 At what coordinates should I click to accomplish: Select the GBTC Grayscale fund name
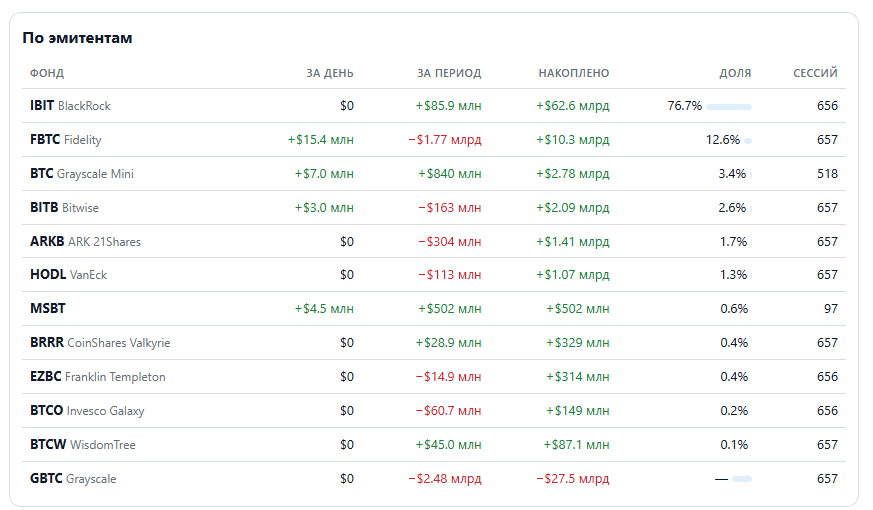tap(73, 478)
